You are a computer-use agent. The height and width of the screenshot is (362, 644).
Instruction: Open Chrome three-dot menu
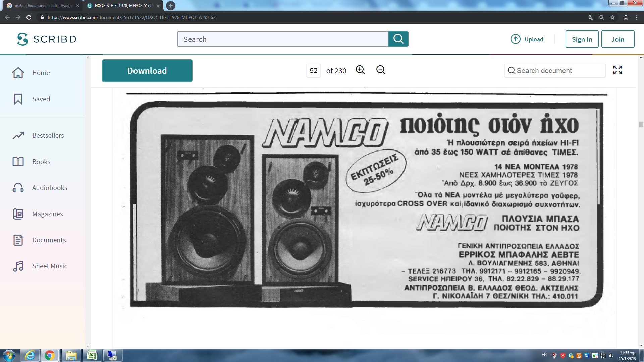point(637,17)
